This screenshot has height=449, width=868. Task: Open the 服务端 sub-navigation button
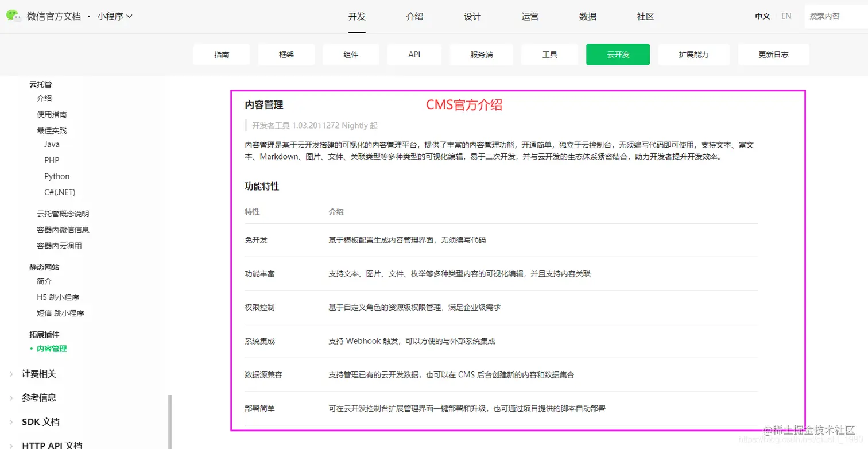coord(481,55)
